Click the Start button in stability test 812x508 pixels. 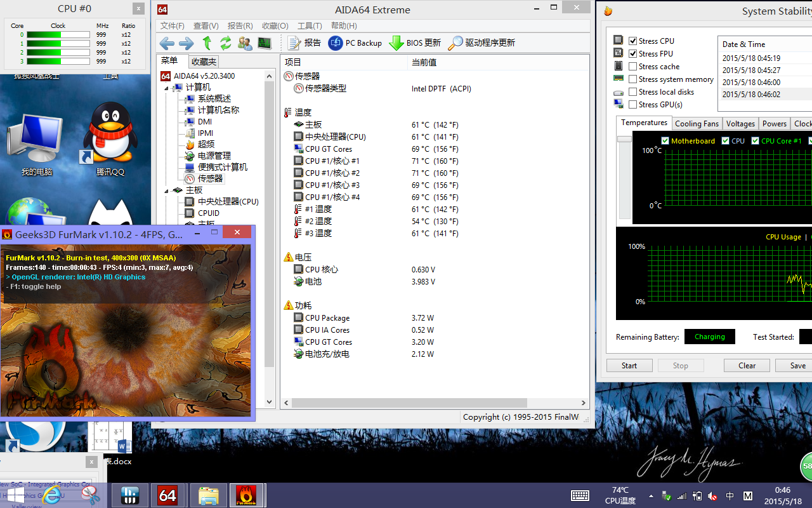point(629,366)
